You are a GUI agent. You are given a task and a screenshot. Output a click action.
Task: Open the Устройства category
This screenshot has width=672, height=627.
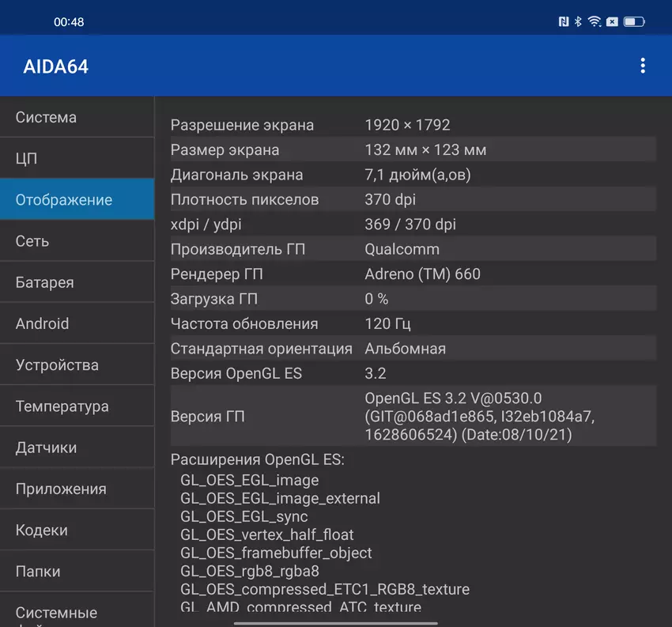[x=77, y=365]
